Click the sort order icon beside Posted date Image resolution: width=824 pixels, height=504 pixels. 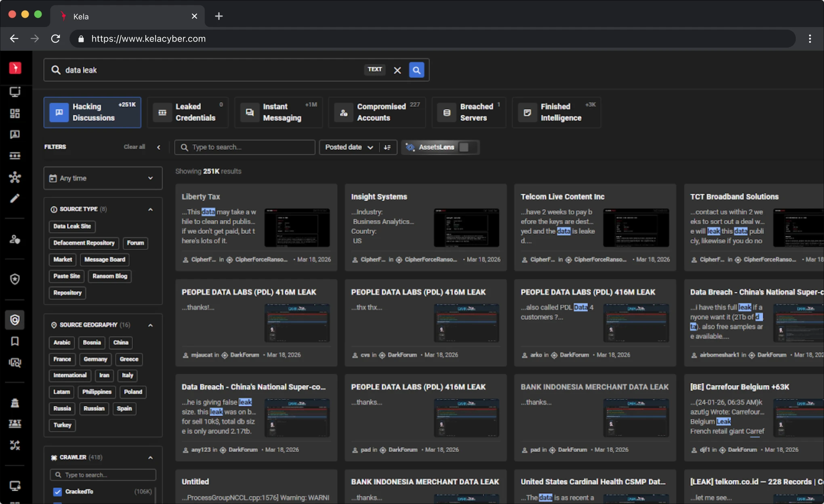(387, 147)
